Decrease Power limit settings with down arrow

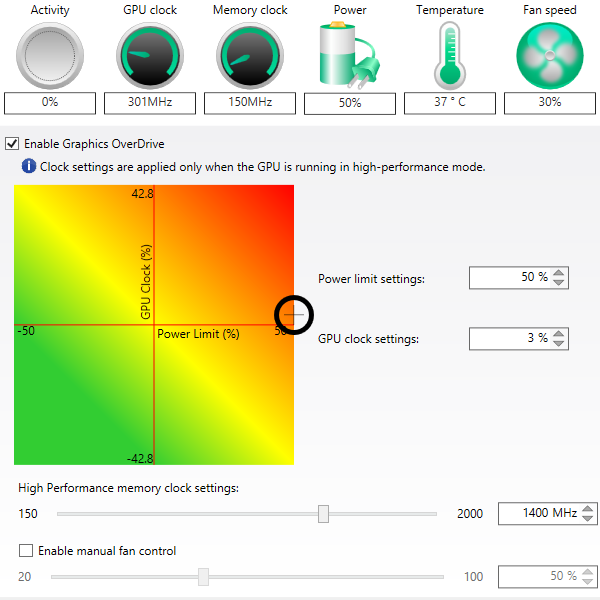pyautogui.click(x=558, y=282)
